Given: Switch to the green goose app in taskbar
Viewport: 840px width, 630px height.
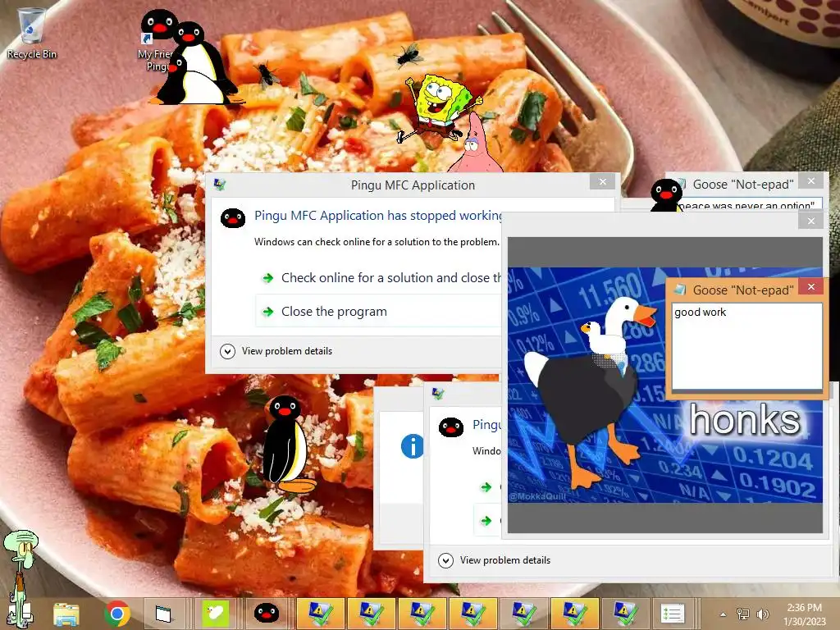Looking at the screenshot, I should pyautogui.click(x=216, y=614).
